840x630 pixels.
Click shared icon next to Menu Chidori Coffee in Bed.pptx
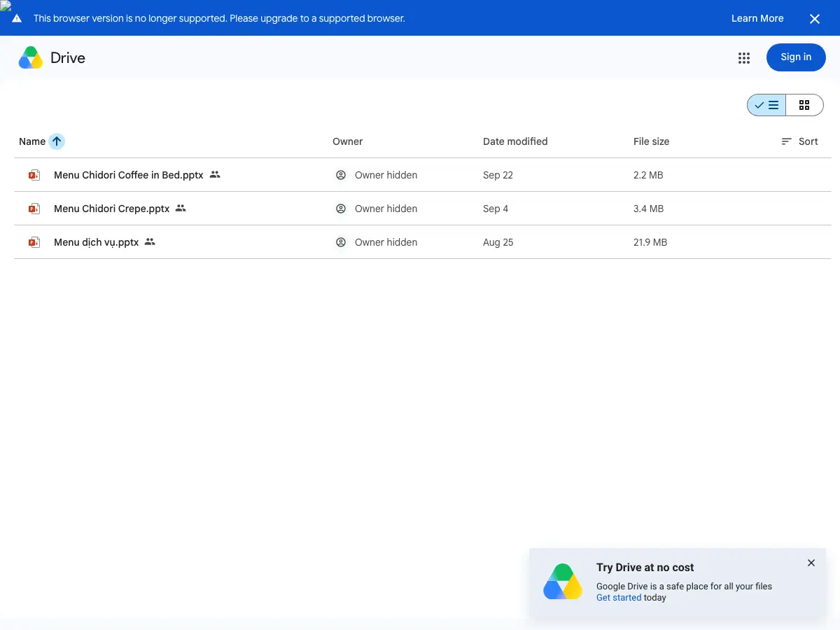[215, 174]
